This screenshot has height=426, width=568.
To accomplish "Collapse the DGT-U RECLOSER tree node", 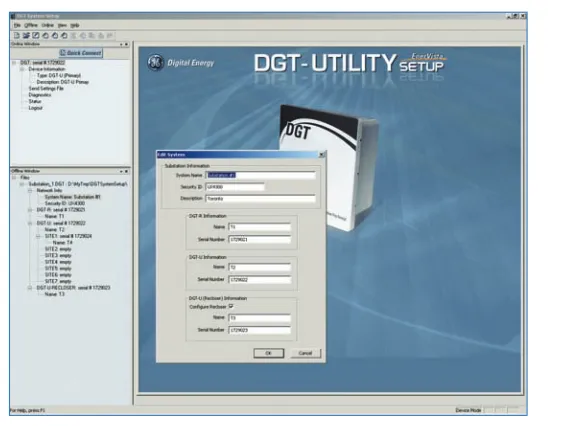I will (x=30, y=288).
